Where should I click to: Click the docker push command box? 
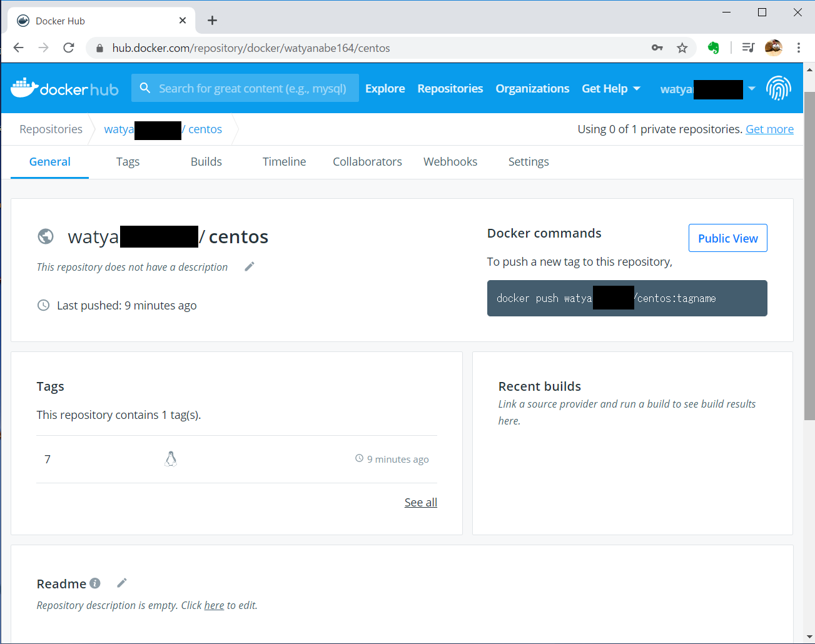[x=627, y=298]
